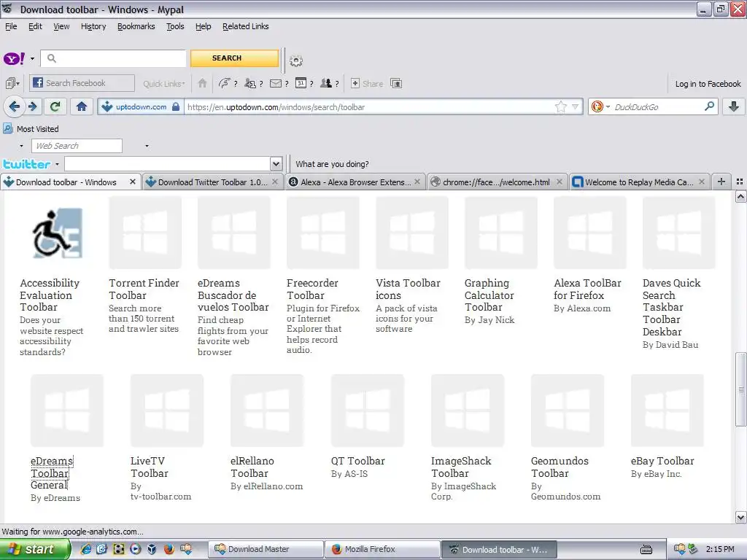
Task: Open Internet Explorer from quick launch
Action: (86, 549)
